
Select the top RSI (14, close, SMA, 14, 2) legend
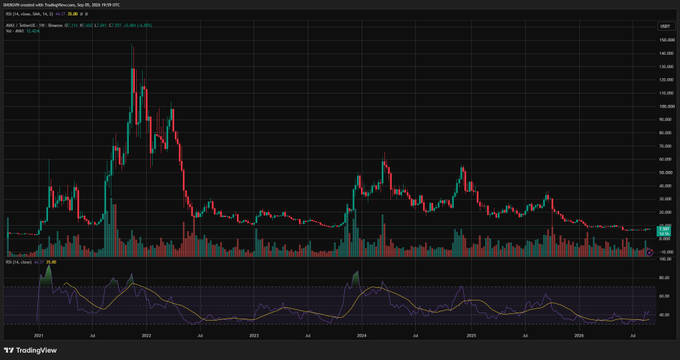[29, 14]
